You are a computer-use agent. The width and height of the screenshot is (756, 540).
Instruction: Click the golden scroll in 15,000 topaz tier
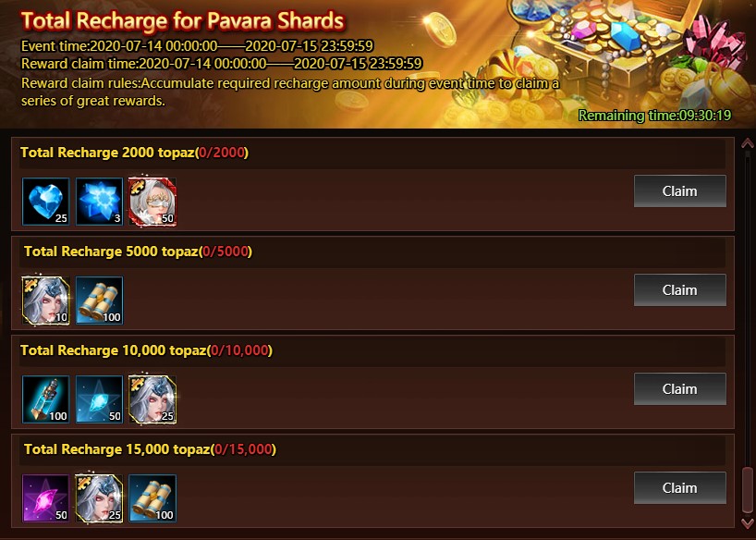click(152, 498)
